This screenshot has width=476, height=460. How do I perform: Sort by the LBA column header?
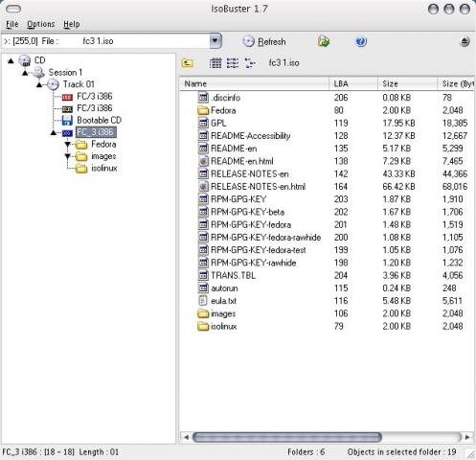[353, 83]
